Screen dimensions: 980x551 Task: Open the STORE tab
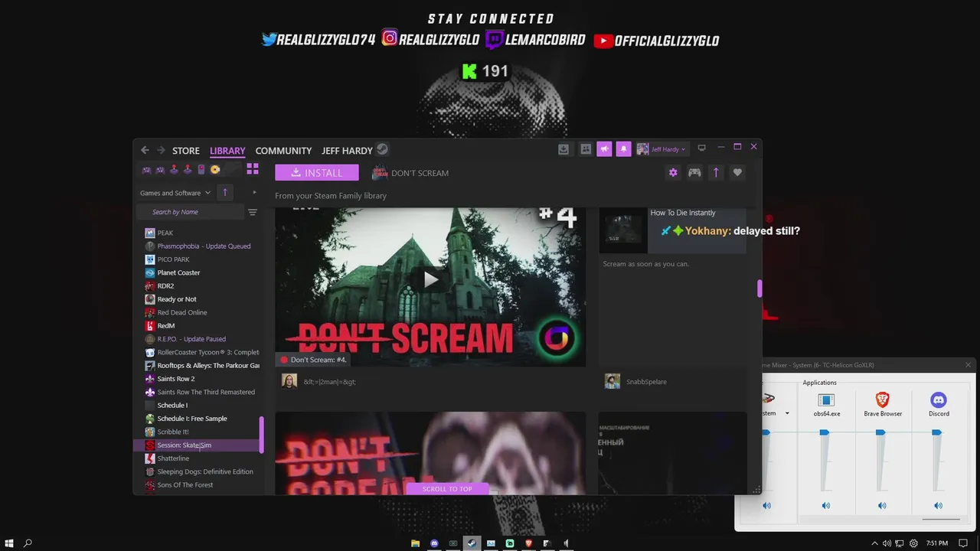click(x=186, y=151)
